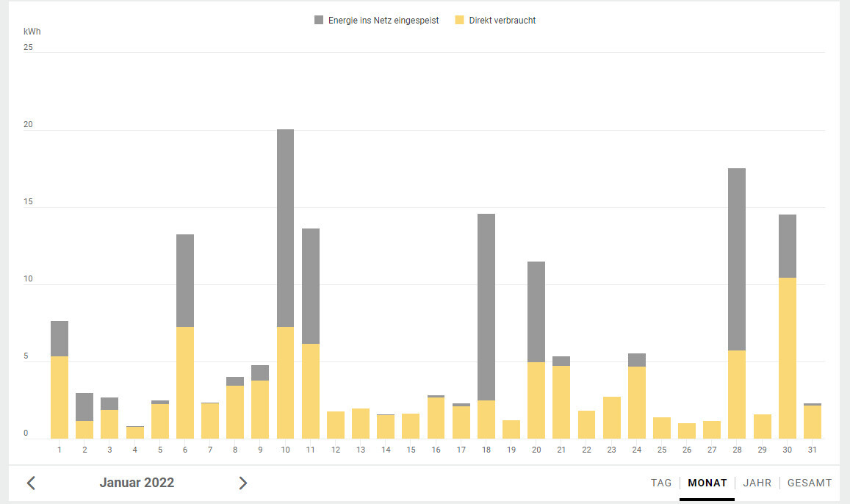Image resolution: width=850 pixels, height=504 pixels.
Task: Select the gray bar segment for day 18
Action: click(486, 307)
